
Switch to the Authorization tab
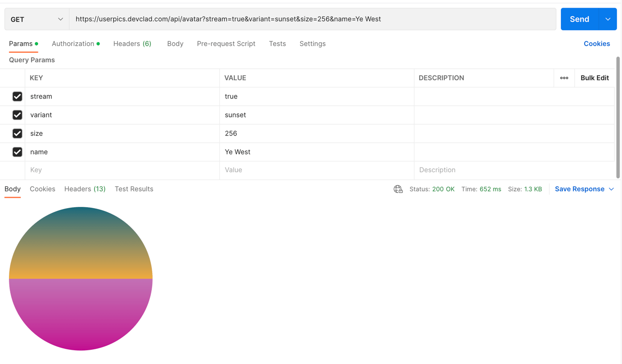pyautogui.click(x=73, y=44)
